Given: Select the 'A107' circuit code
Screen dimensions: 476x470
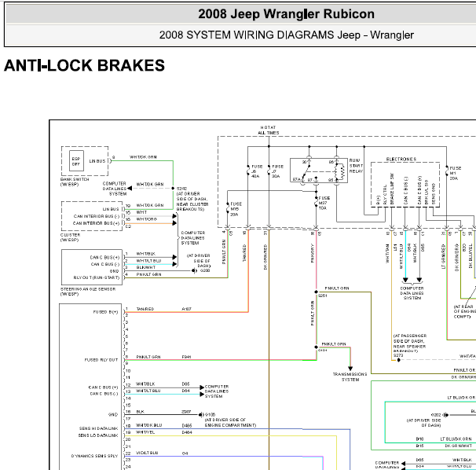Looking at the screenshot, I should (x=186, y=309).
